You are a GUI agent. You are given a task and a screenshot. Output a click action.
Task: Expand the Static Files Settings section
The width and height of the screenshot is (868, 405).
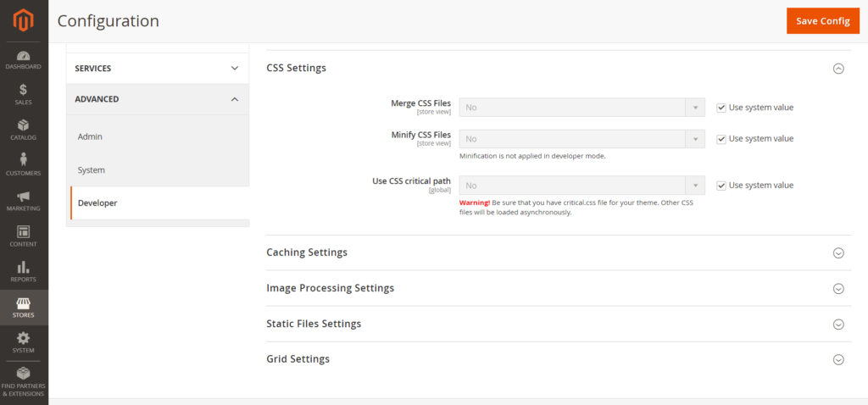coord(838,325)
